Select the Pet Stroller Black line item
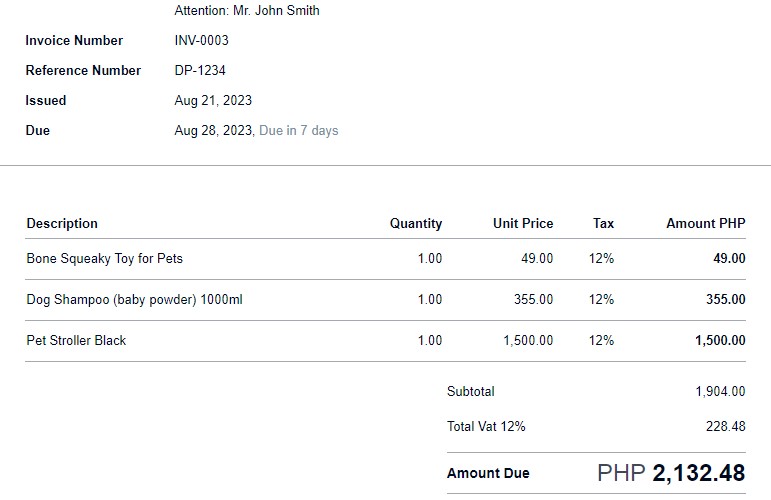This screenshot has height=500, width=771. pos(76,341)
